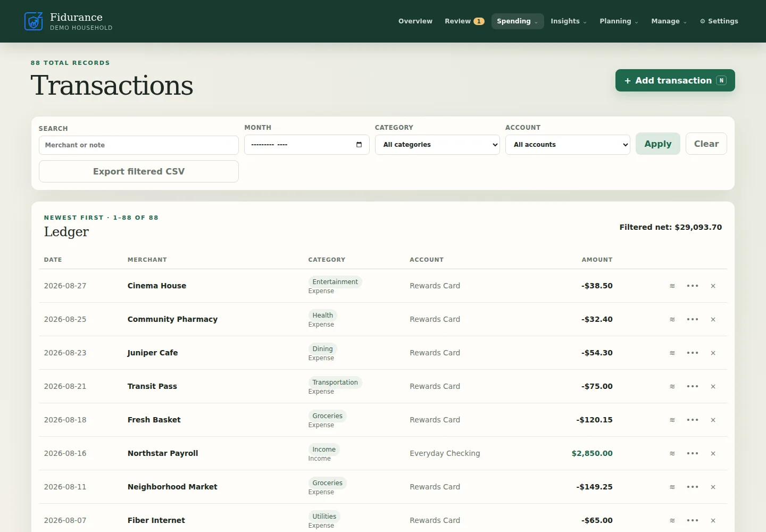This screenshot has height=532, width=766.
Task: Expand the Manage navigation menu
Action: (669, 21)
